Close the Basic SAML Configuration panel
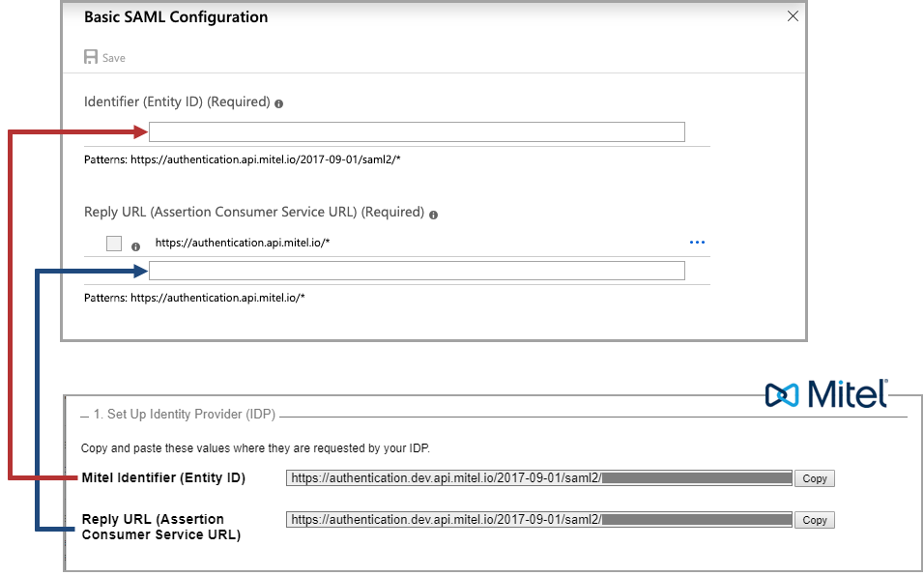The image size is (924, 576). click(x=793, y=16)
